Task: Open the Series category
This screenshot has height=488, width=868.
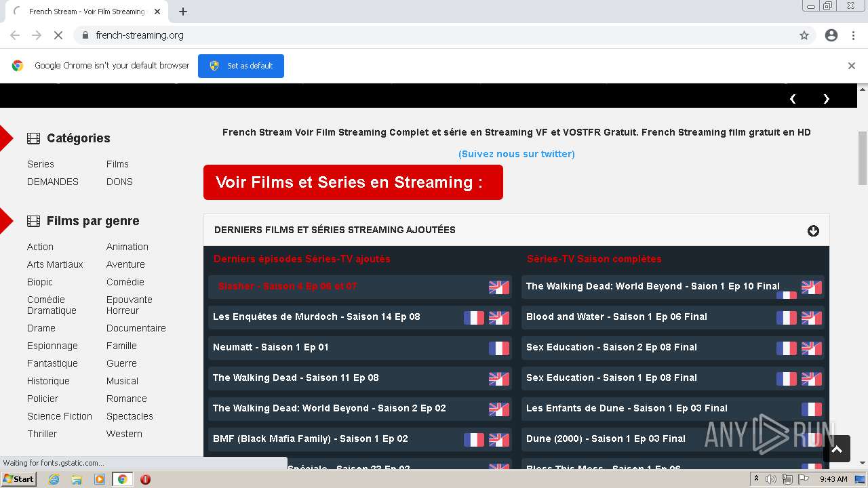Action: click(x=41, y=164)
